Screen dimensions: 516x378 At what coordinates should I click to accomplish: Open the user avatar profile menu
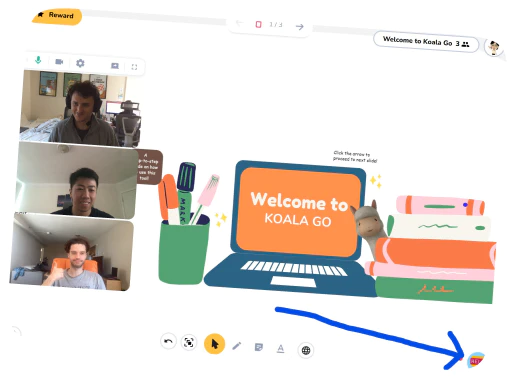493,48
